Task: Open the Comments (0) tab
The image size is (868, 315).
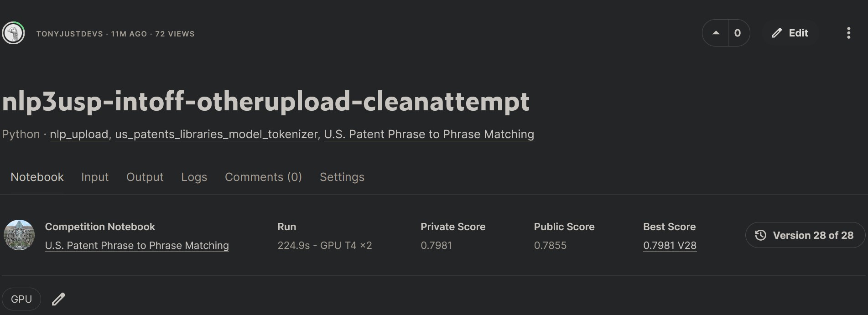Action: [263, 177]
